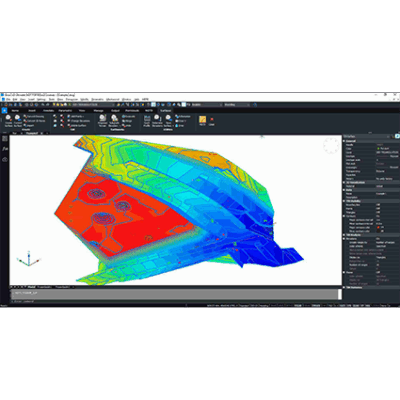
Task: Switch to the Pointclouds ribbon tab
Action: coord(132,110)
